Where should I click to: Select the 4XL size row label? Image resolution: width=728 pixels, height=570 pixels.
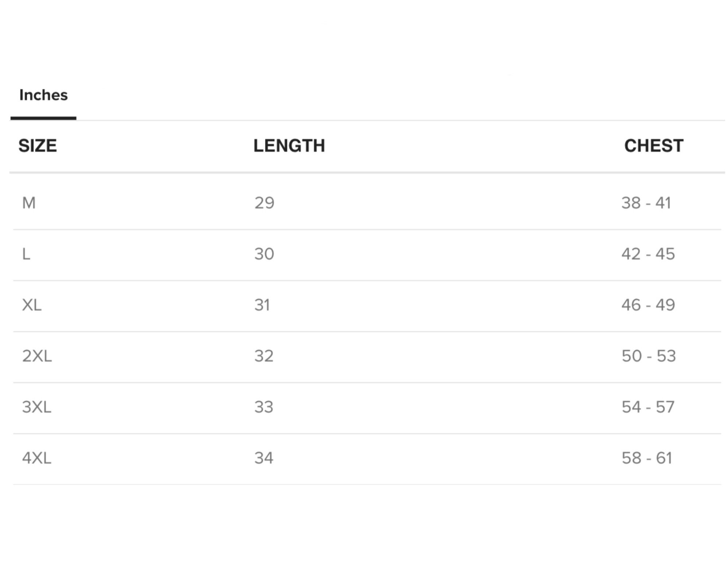pyautogui.click(x=36, y=458)
